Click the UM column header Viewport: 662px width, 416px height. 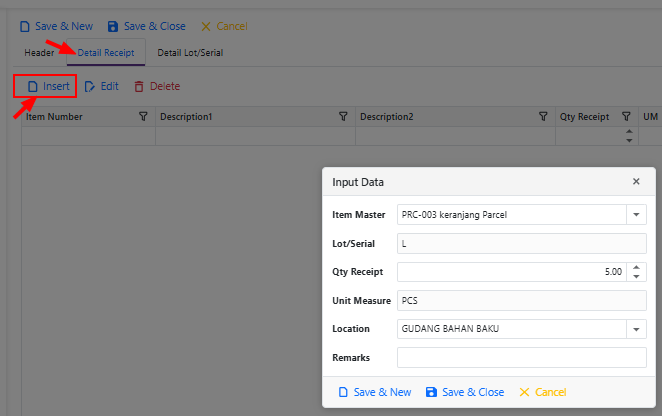point(650,117)
